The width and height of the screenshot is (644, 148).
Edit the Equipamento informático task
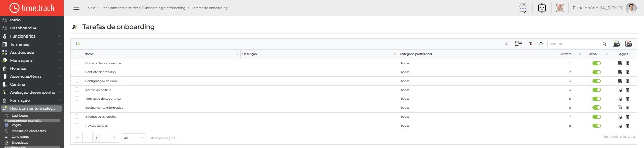click(620, 107)
